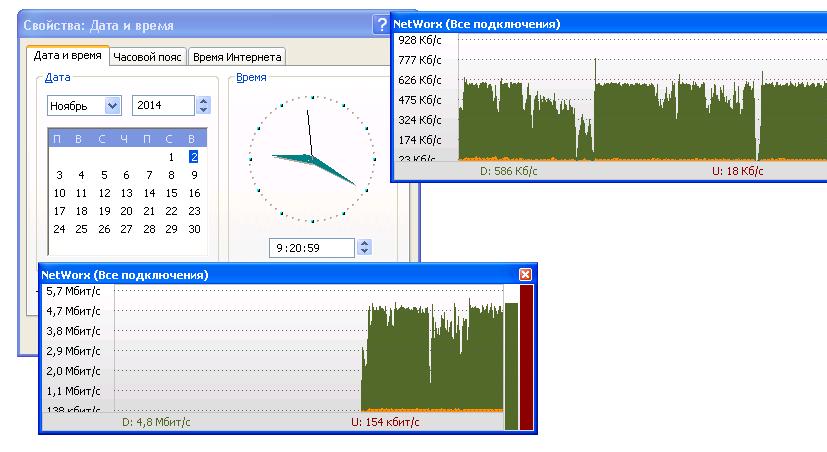Click the analog clock face
The height and width of the screenshot is (452, 827).
(x=312, y=159)
